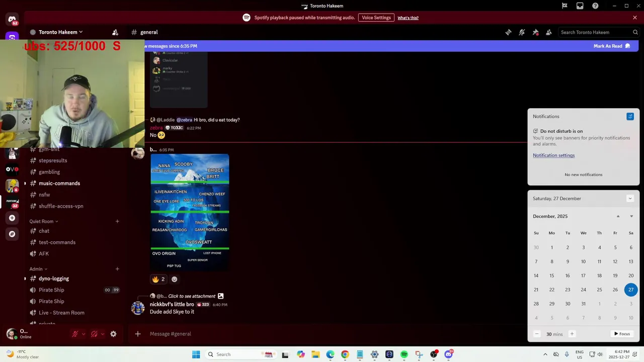Collapse the calendar with date chevron
644x362 pixels.
coord(630,199)
